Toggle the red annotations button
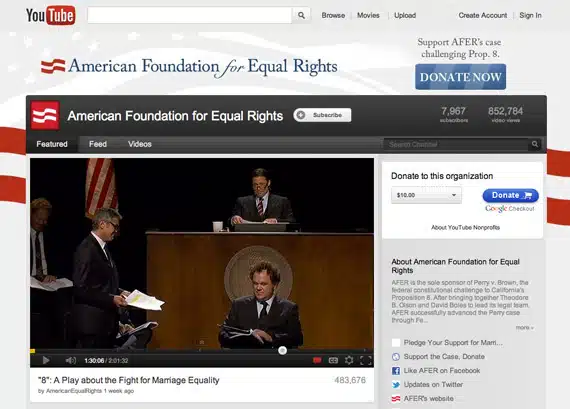This screenshot has height=409, width=570. click(x=317, y=360)
